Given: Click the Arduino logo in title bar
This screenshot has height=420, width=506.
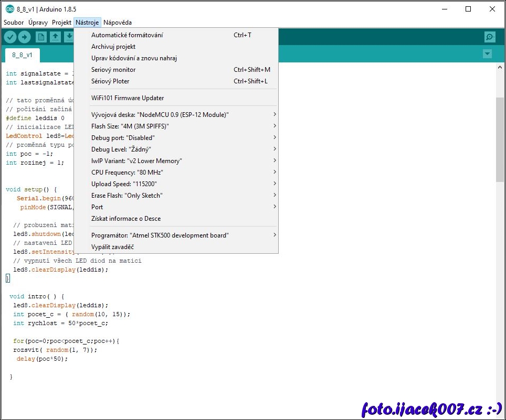Looking at the screenshot, I should 9,9.
